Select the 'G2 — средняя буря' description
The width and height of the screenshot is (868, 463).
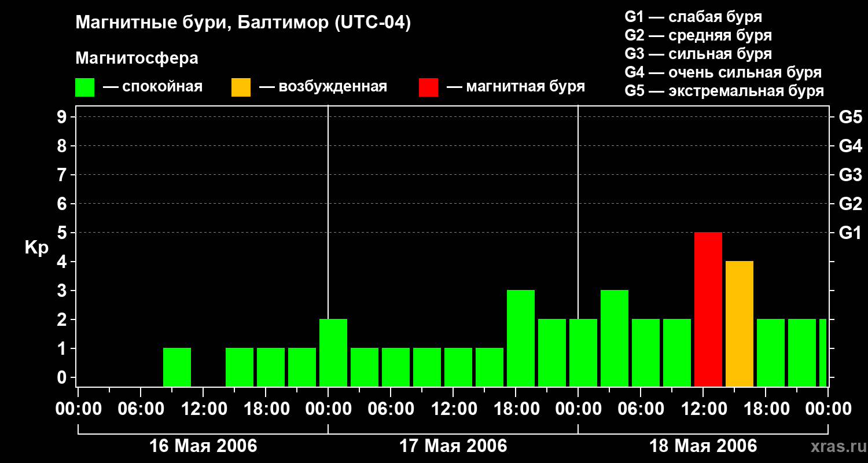coord(698,35)
